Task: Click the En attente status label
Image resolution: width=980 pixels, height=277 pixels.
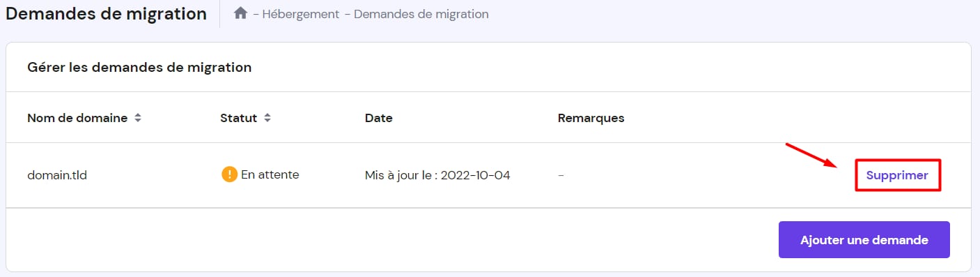Action: pos(270,174)
